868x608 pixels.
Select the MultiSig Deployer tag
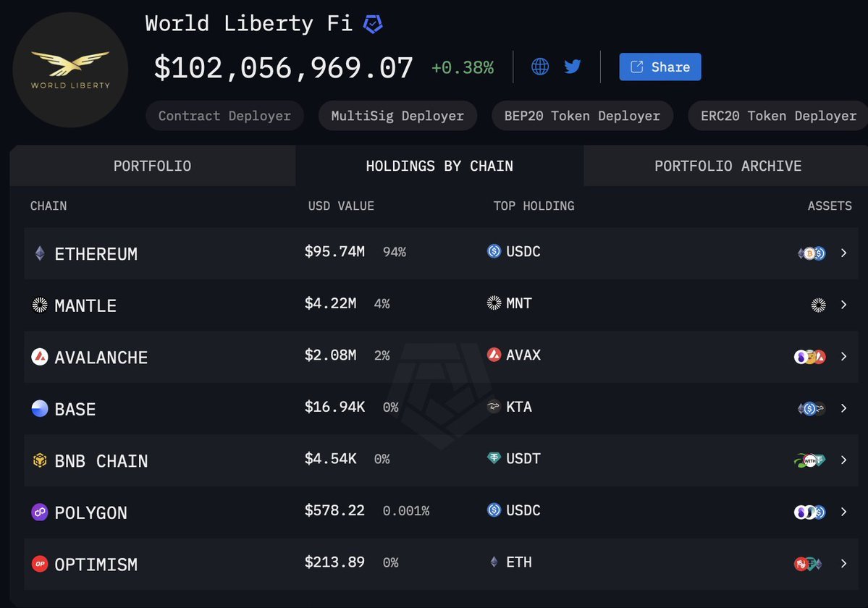coord(397,116)
